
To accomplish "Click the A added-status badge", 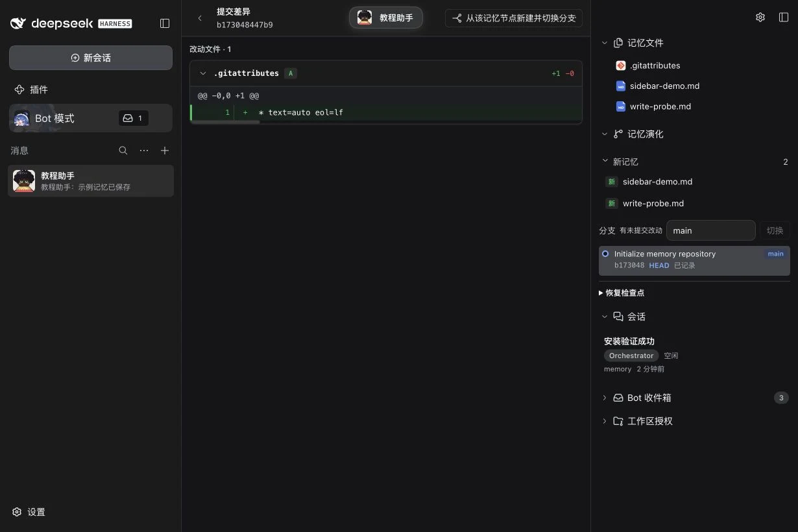I will [291, 73].
